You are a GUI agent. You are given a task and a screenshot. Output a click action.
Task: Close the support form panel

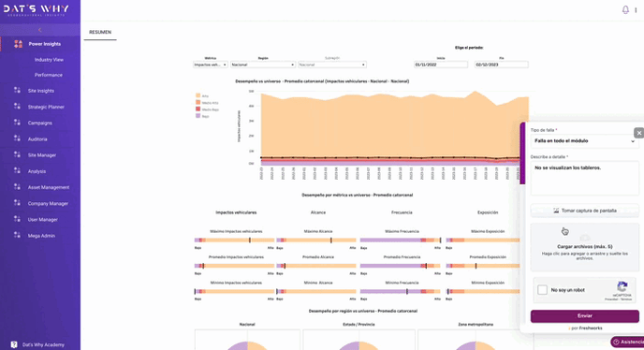(x=638, y=133)
